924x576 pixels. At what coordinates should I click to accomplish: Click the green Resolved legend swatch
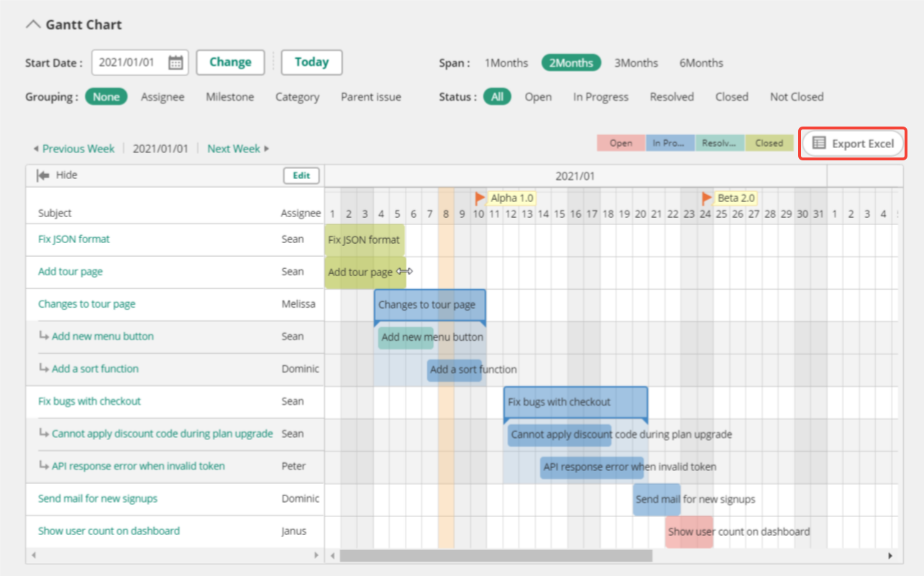click(719, 143)
